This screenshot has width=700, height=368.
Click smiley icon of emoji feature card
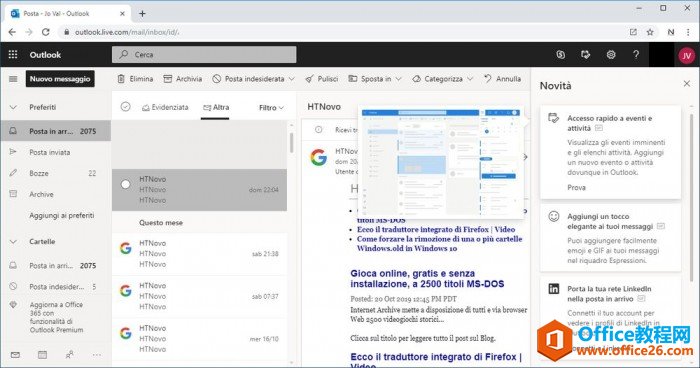[x=554, y=217]
